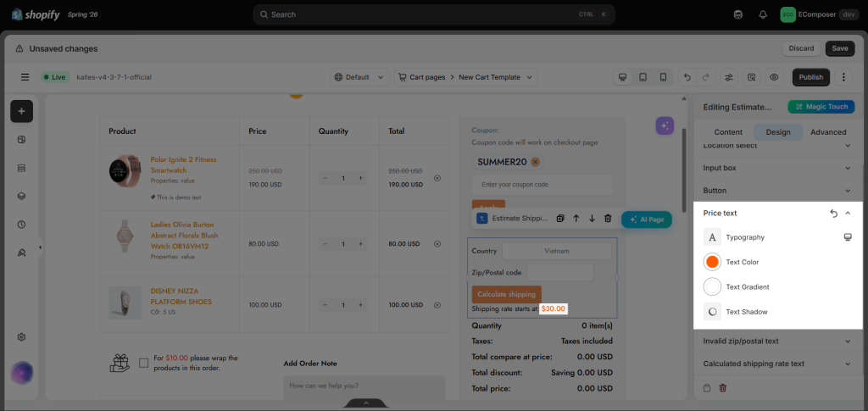This screenshot has height=411, width=868.
Task: Click the AI Page button
Action: click(x=647, y=219)
